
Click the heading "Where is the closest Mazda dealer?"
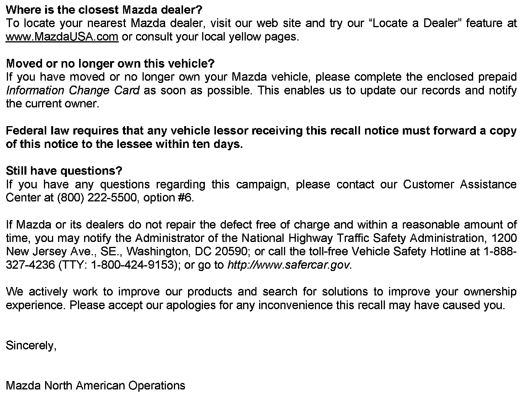[x=104, y=10]
